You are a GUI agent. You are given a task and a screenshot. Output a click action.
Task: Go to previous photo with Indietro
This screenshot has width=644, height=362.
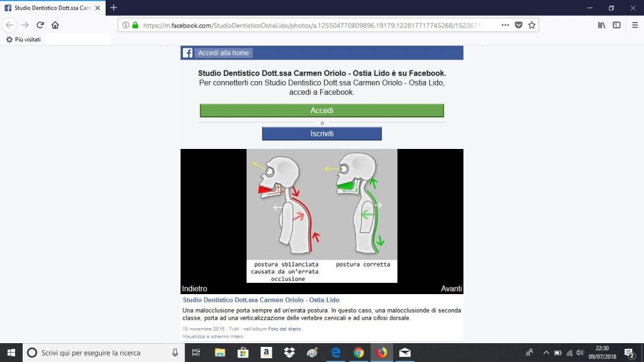click(x=194, y=288)
